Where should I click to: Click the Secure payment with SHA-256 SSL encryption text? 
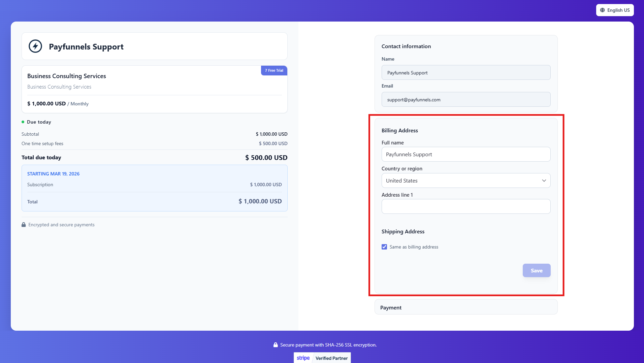click(328, 345)
